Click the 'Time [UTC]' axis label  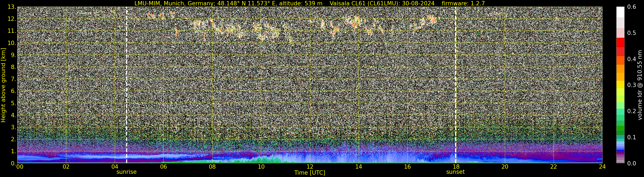tap(309, 173)
